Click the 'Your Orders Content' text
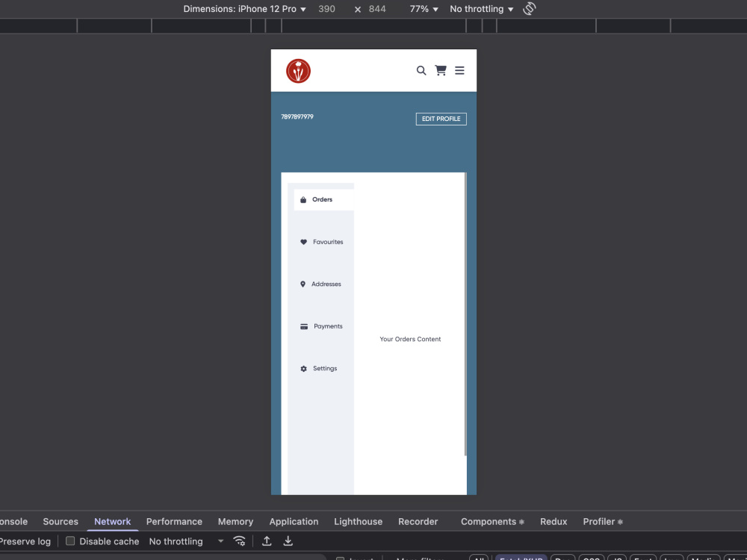The image size is (747, 560). pyautogui.click(x=410, y=339)
